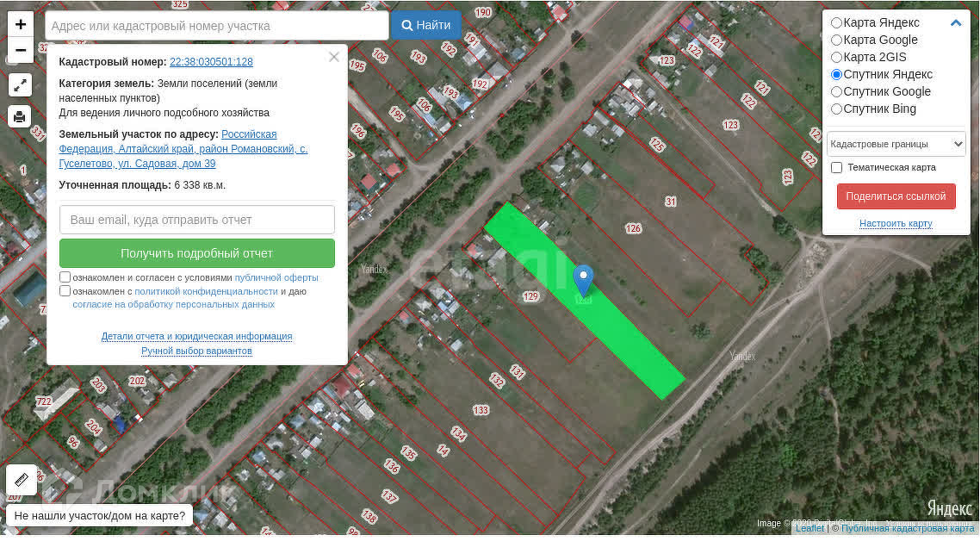980x541 pixels.
Task: Select parcel labeled 126 on map
Action: click(633, 229)
